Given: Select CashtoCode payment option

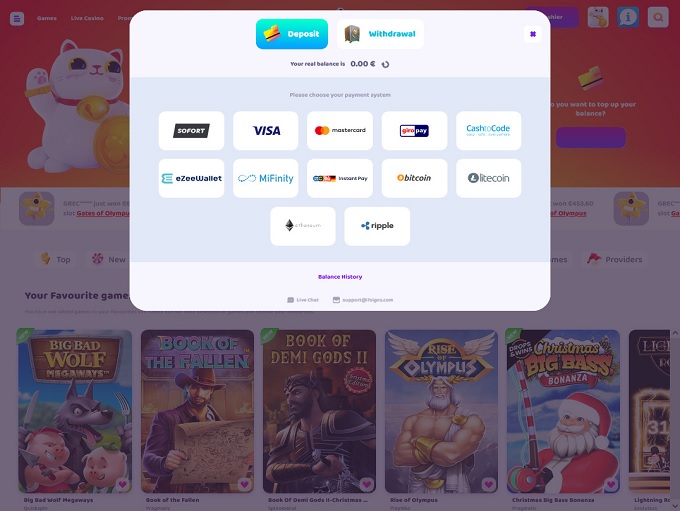Looking at the screenshot, I should [489, 131].
